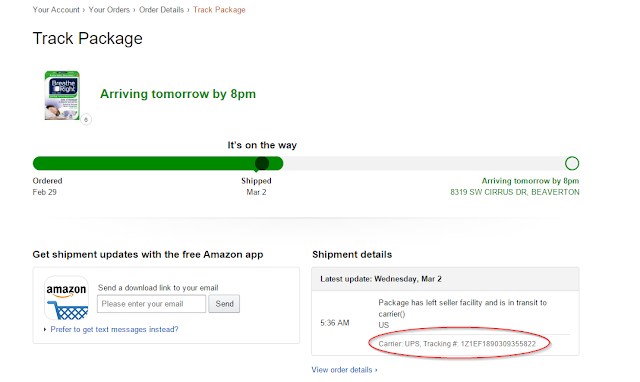
Task: Click the empty arrival circle on progress bar
Action: click(572, 163)
